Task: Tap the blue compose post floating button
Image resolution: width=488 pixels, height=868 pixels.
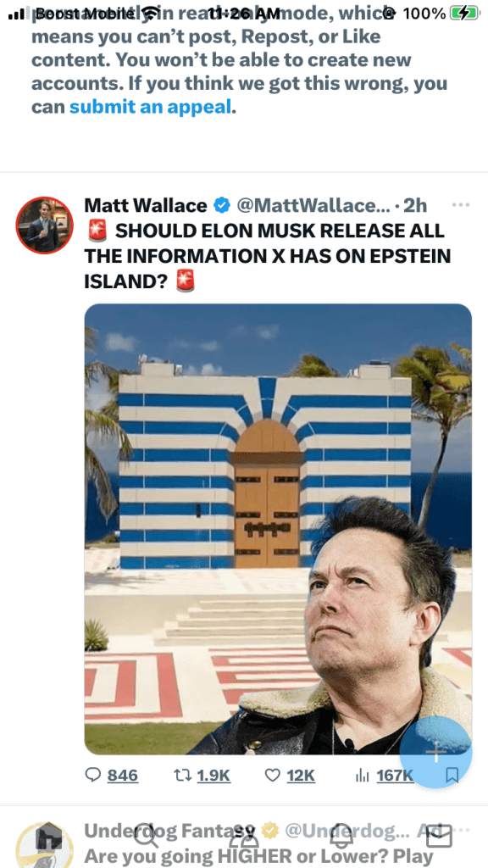Action: click(x=436, y=752)
